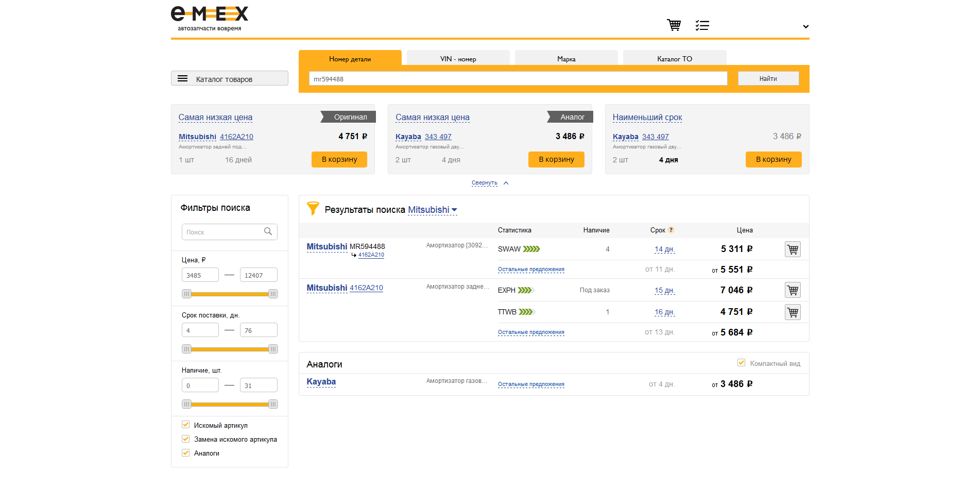The image size is (980, 486).
Task: Click the SWAW statistics rating arrows
Action: [531, 249]
